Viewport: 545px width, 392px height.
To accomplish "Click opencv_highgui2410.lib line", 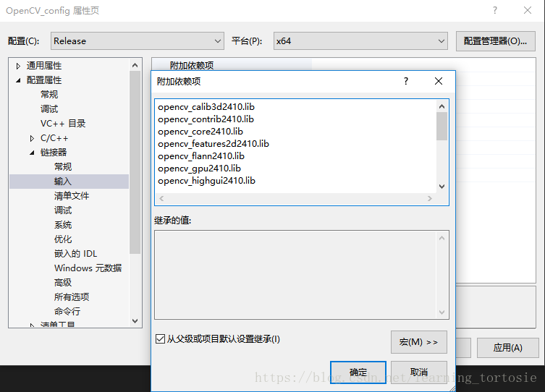I will tap(206, 181).
